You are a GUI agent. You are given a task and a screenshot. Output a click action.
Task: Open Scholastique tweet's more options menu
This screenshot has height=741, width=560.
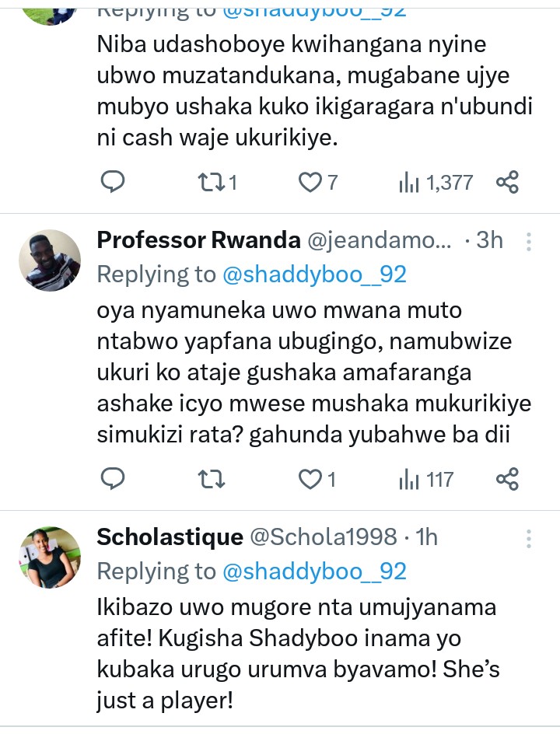[529, 539]
